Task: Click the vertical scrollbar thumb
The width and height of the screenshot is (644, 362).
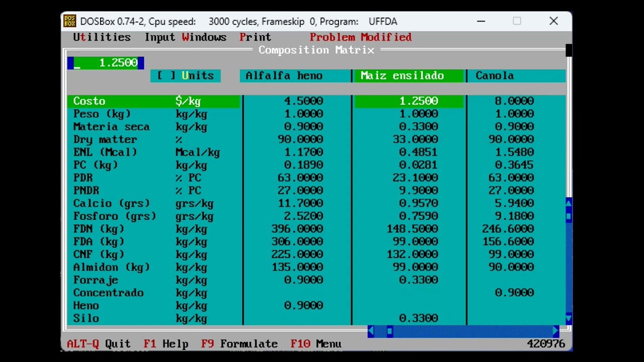Action: [x=569, y=216]
